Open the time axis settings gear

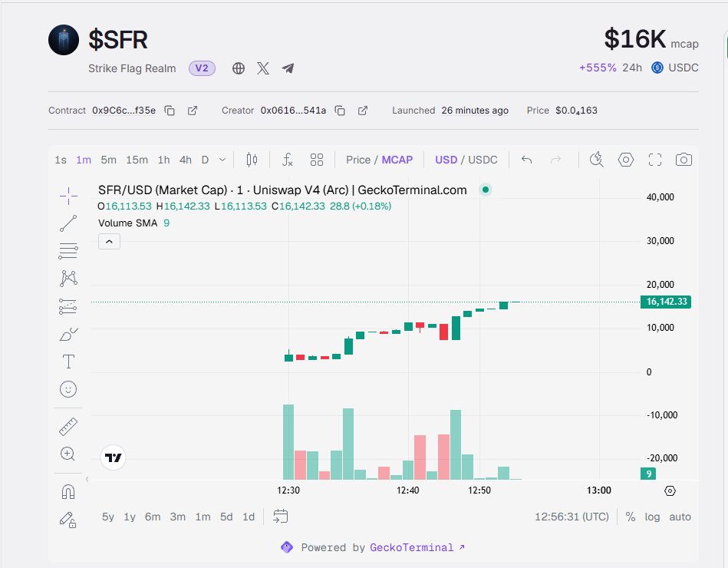click(x=670, y=490)
